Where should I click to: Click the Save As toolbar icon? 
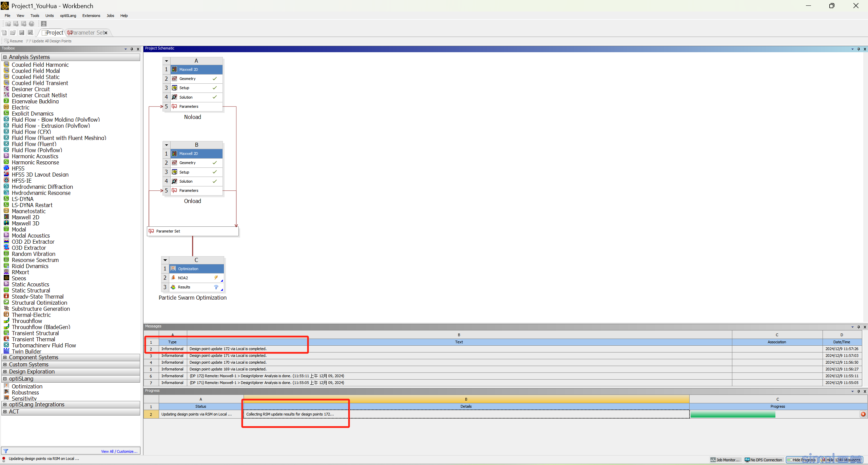click(31, 33)
